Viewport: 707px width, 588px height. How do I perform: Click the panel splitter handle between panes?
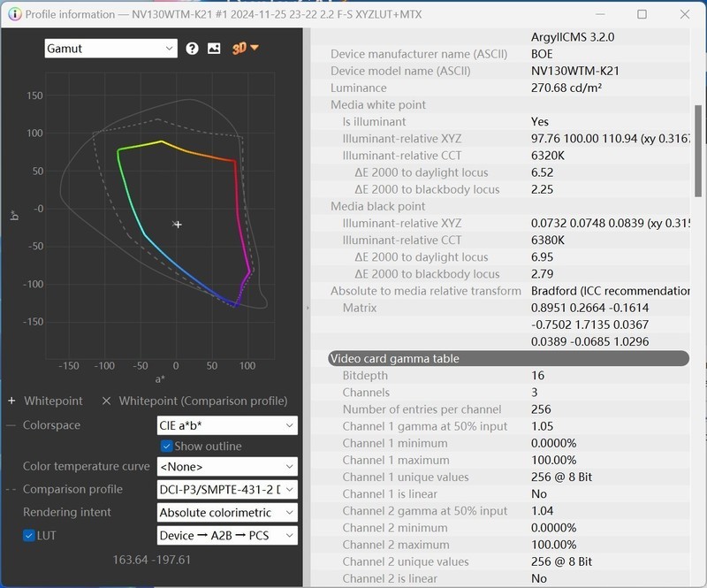point(306,308)
